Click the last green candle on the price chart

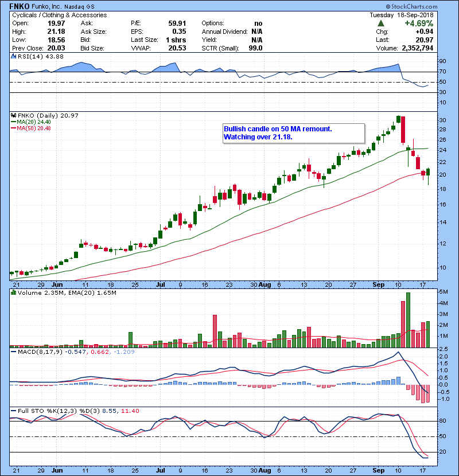tap(429, 172)
